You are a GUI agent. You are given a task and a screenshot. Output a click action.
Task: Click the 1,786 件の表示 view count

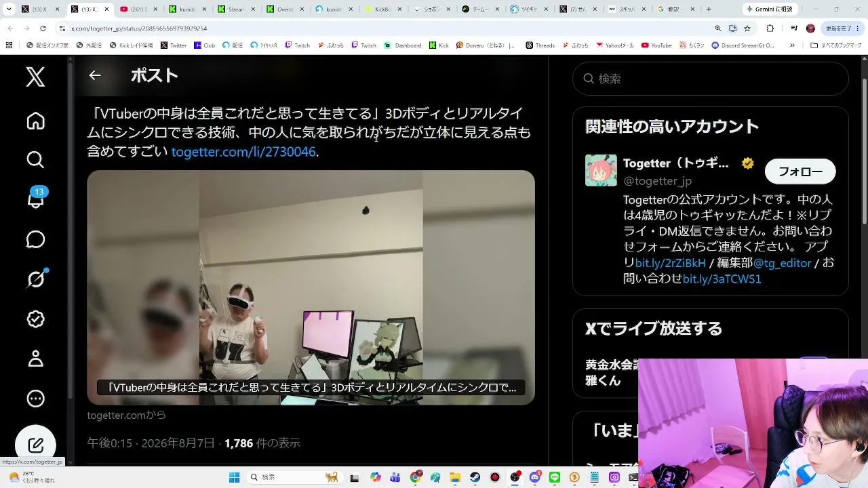(x=262, y=443)
